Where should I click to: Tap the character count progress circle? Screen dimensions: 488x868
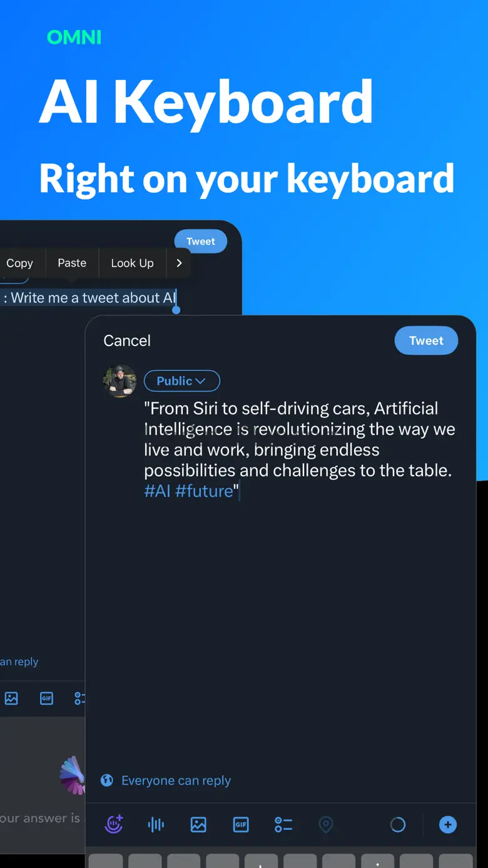(x=398, y=825)
